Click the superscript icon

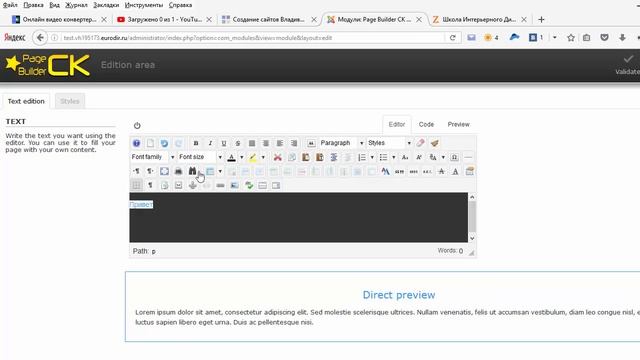[419, 157]
